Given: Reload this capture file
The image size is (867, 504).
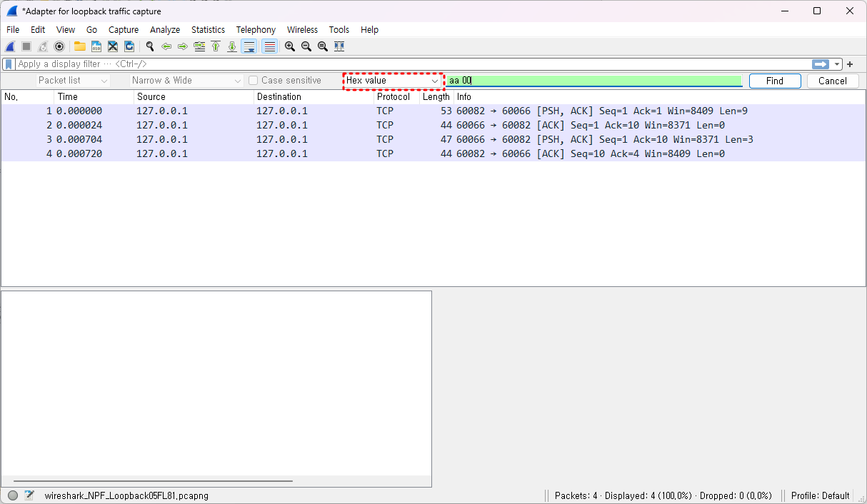Looking at the screenshot, I should tap(129, 46).
